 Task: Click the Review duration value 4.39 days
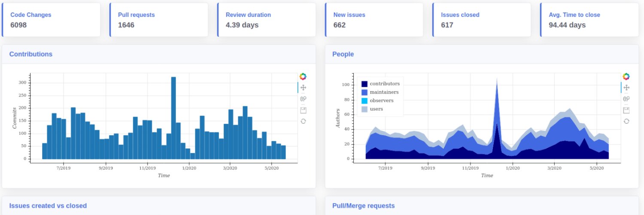tap(242, 25)
